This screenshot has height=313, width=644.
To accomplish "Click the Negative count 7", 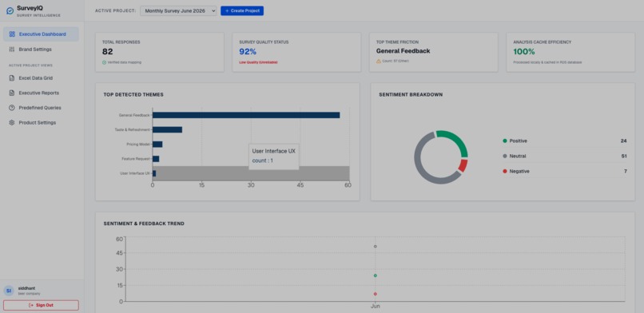I will tap(626, 171).
